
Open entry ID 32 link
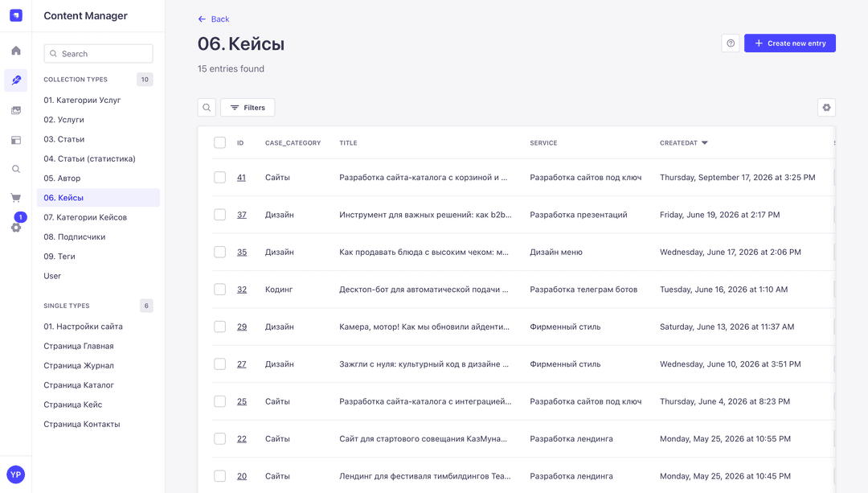pyautogui.click(x=242, y=290)
